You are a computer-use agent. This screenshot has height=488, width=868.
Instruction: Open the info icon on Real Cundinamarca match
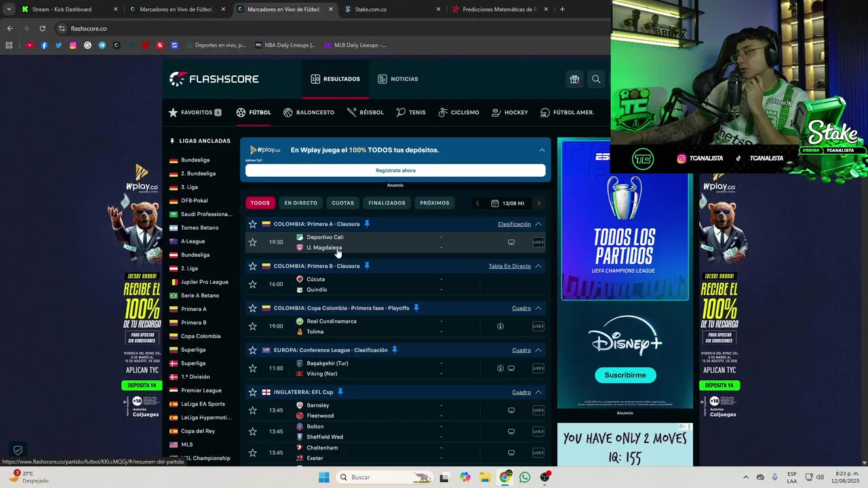tap(500, 326)
